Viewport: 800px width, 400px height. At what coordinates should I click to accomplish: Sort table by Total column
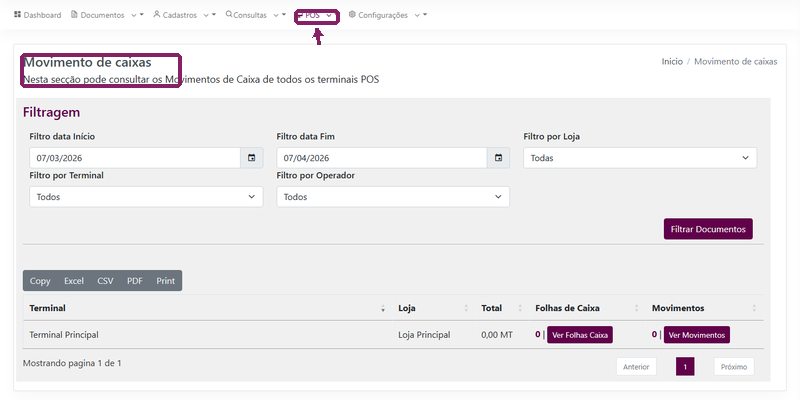502,308
